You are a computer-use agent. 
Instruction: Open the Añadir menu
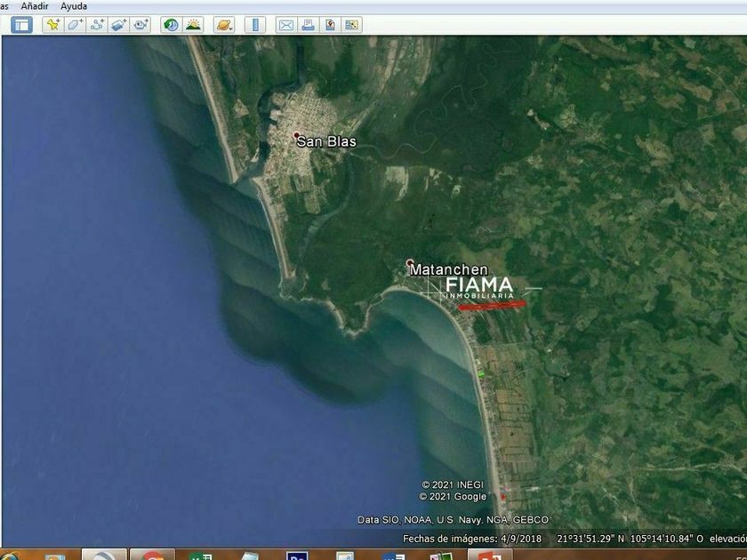(35, 6)
